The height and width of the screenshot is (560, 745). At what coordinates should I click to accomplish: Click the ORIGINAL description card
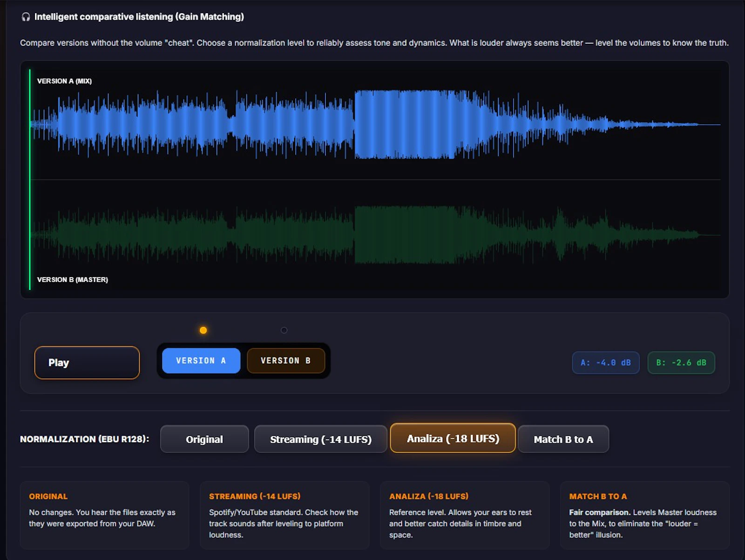click(105, 515)
